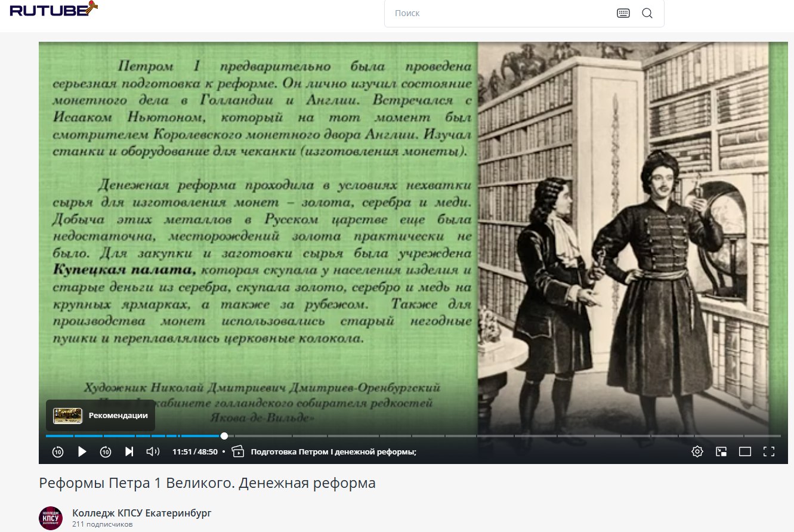The width and height of the screenshot is (794, 532).
Task: Toggle theater wide mode
Action: [745, 451]
